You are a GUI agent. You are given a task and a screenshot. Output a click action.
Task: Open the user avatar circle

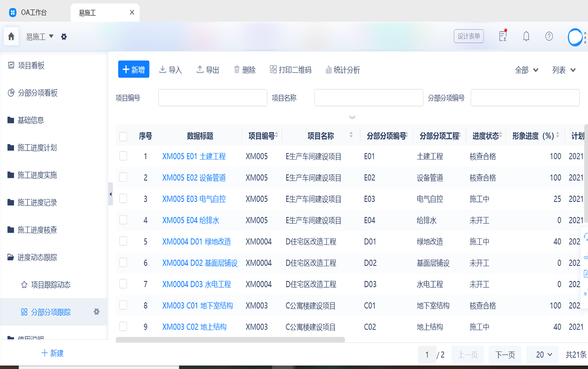coord(575,37)
